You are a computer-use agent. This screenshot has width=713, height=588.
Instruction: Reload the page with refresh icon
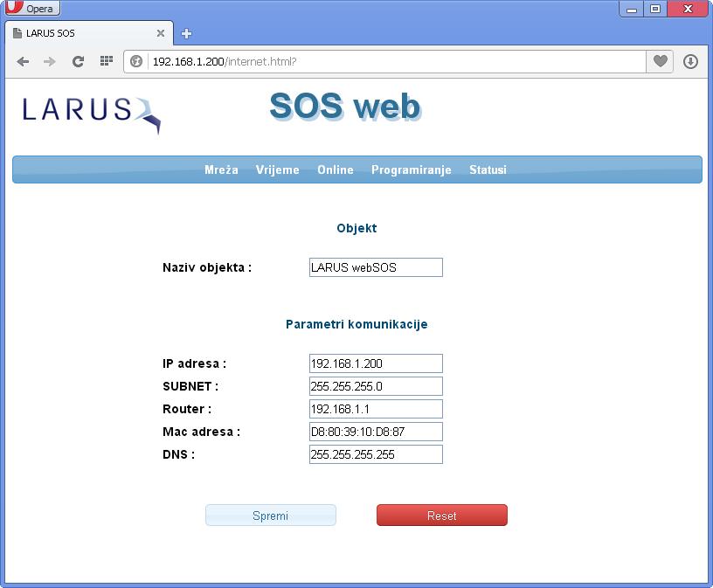78,61
